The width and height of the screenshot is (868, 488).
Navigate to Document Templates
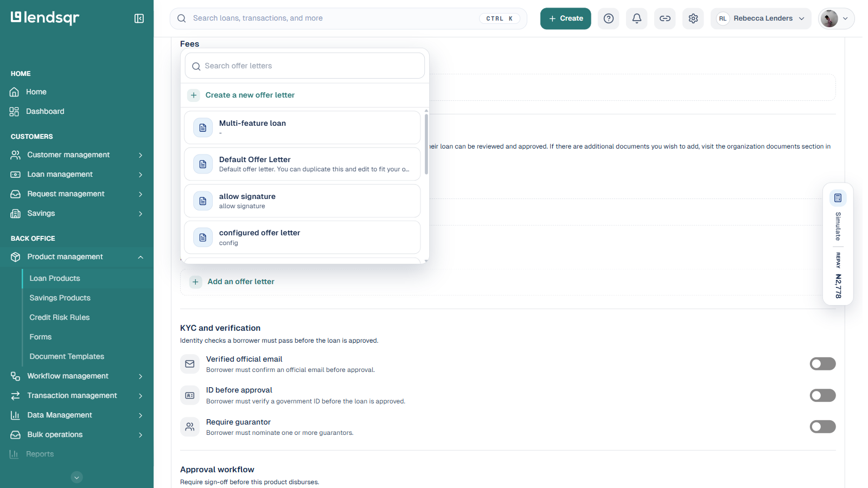pos(67,357)
